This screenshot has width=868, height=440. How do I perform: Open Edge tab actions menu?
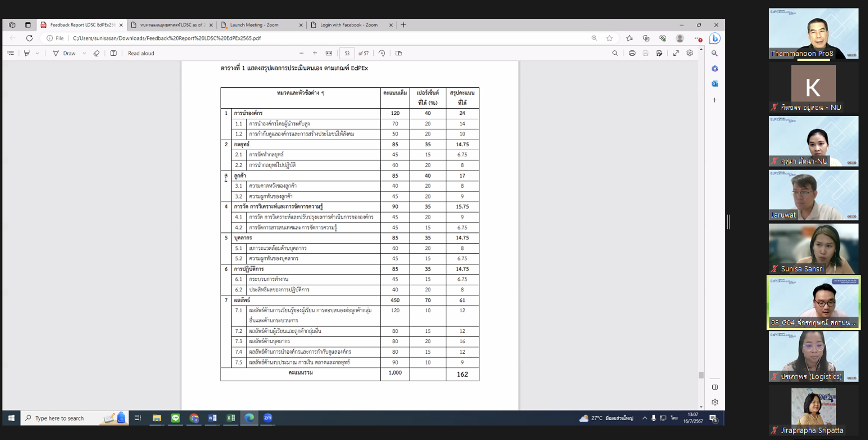tap(28, 25)
